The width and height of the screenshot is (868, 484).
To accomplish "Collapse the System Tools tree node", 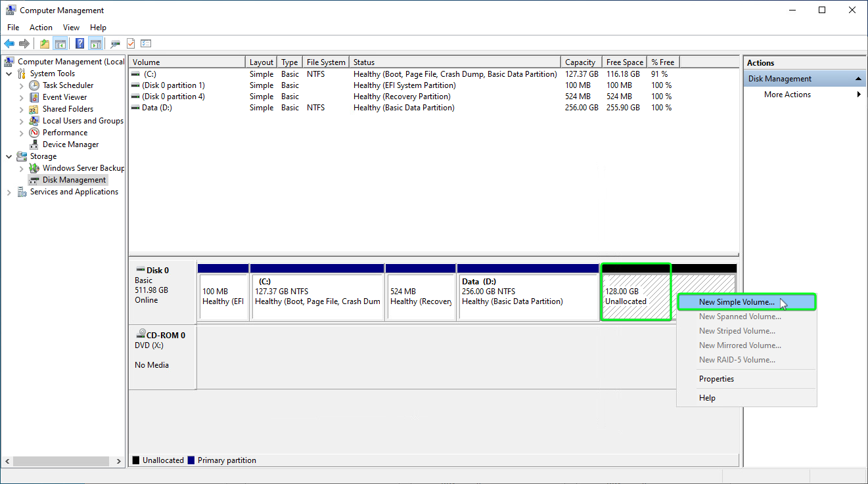I will tap(9, 74).
